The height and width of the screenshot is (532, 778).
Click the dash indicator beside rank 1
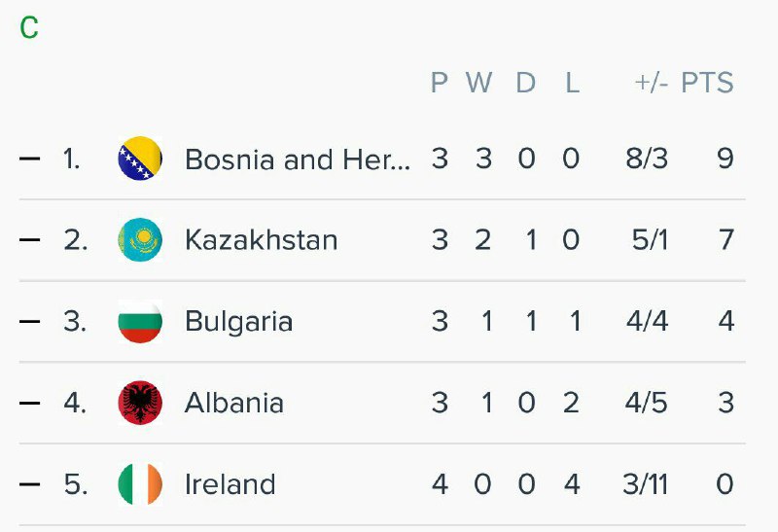point(30,159)
